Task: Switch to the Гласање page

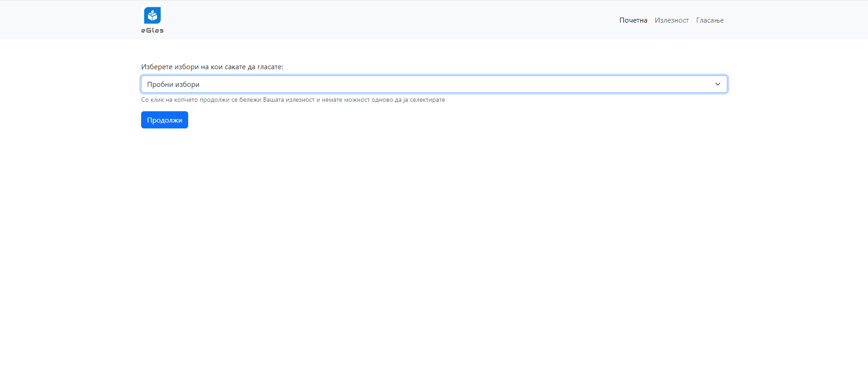Action: pyautogui.click(x=709, y=20)
